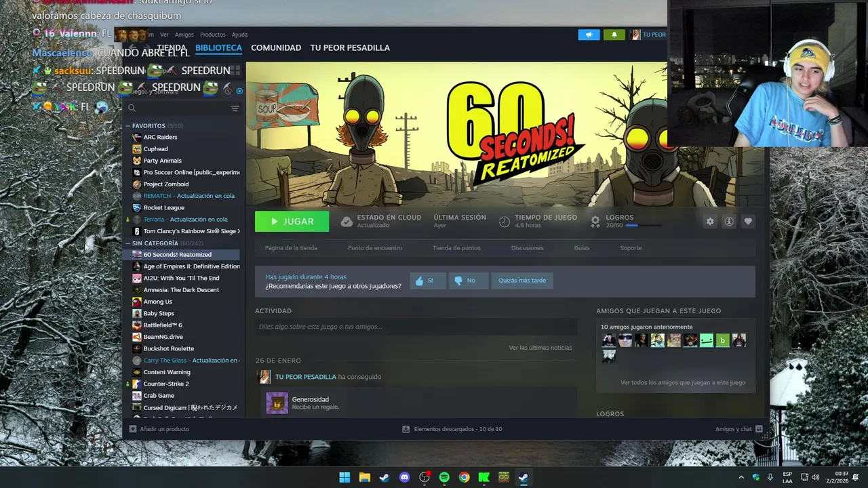Click the No thumbs-down button
This screenshot has width=868, height=488.
[x=469, y=281]
